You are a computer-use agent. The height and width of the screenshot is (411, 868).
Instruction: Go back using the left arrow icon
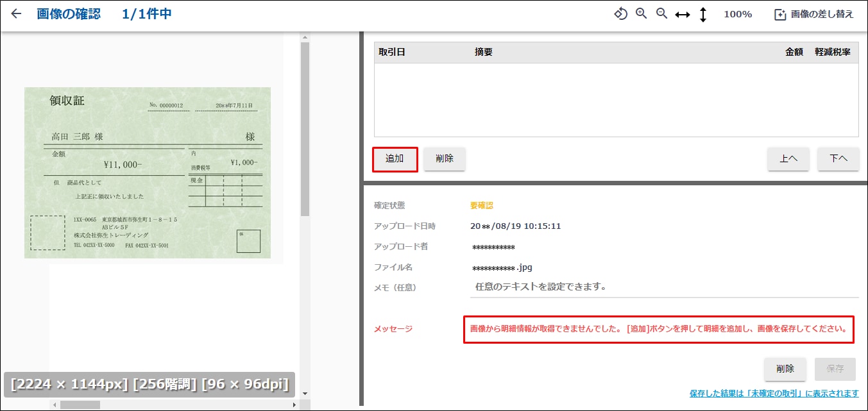click(16, 14)
